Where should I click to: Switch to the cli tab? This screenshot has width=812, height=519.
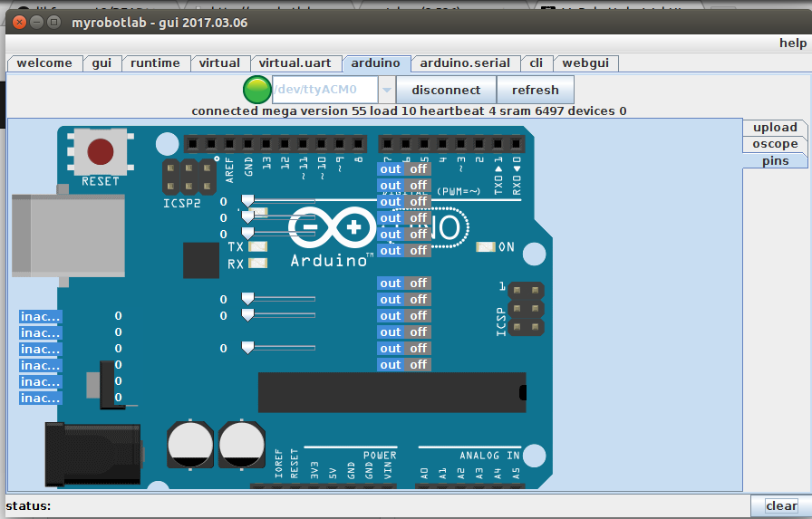(x=536, y=63)
